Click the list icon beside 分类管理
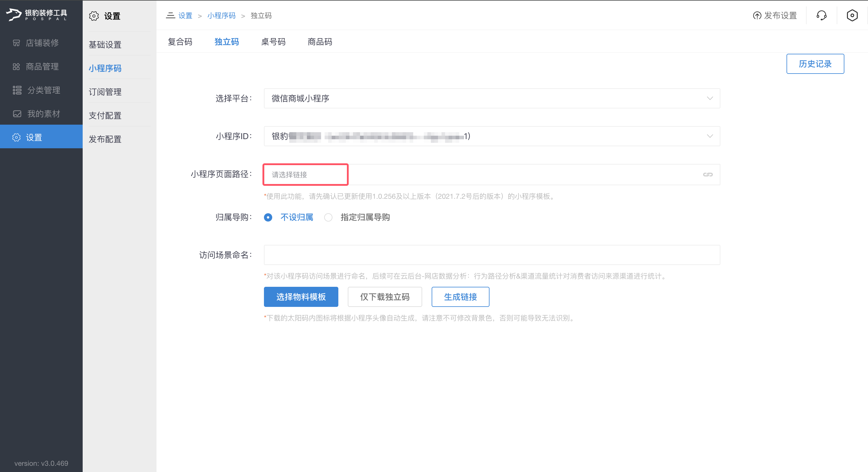Image resolution: width=868 pixels, height=472 pixels. tap(17, 90)
